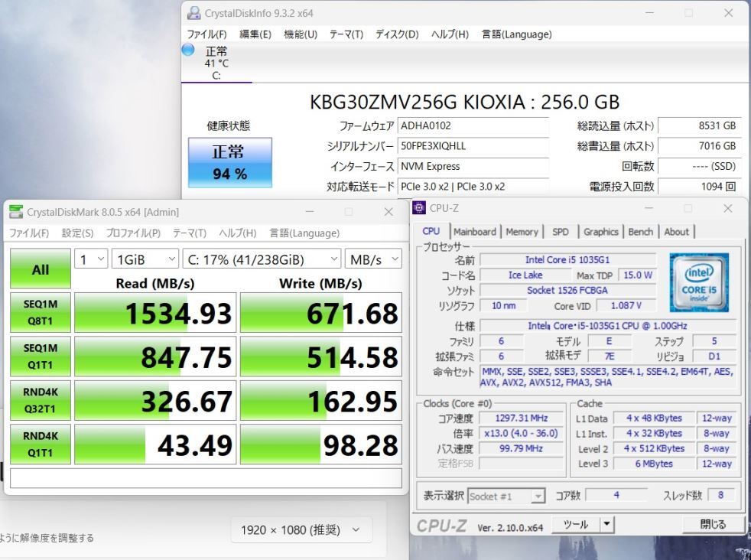The height and width of the screenshot is (560, 751).
Task: Click the RND4K Q1T1 read result 43.49
Action: (155, 444)
